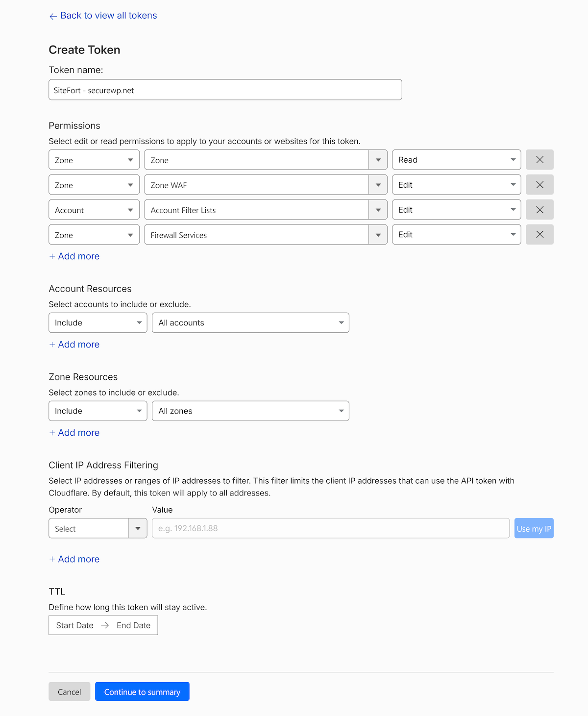Add more under Zone Resources
This screenshot has height=716, width=588.
74,433
